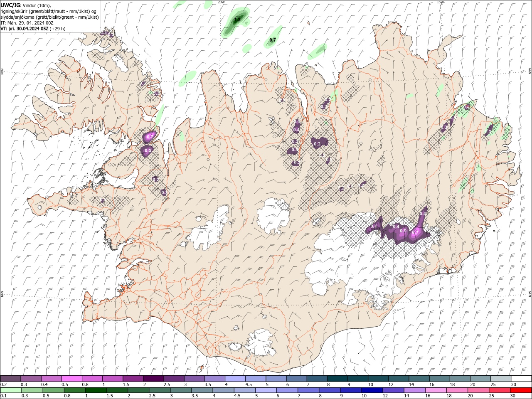Click the '1.2' value on green offshore rain cell
The height and width of the screenshot is (399, 532).
pos(237,20)
